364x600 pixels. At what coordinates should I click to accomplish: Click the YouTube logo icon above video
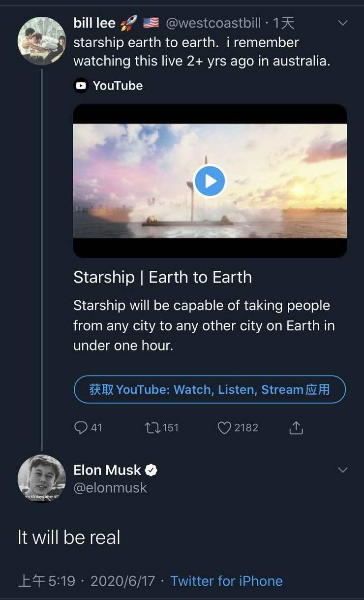81,86
